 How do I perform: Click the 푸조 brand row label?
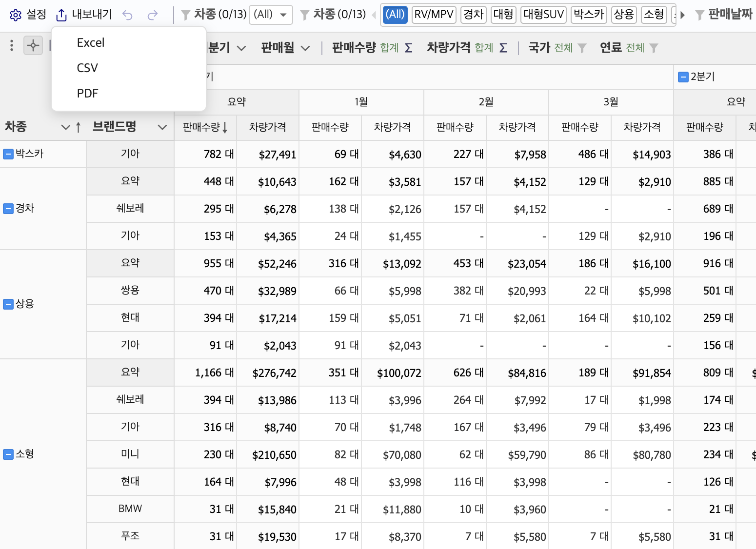(x=130, y=536)
